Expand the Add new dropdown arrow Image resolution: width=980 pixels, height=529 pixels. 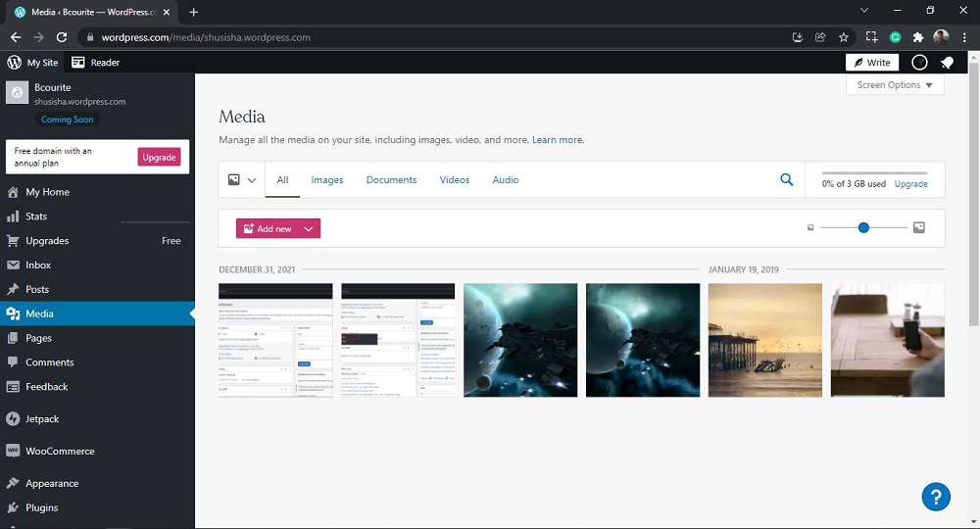point(308,229)
